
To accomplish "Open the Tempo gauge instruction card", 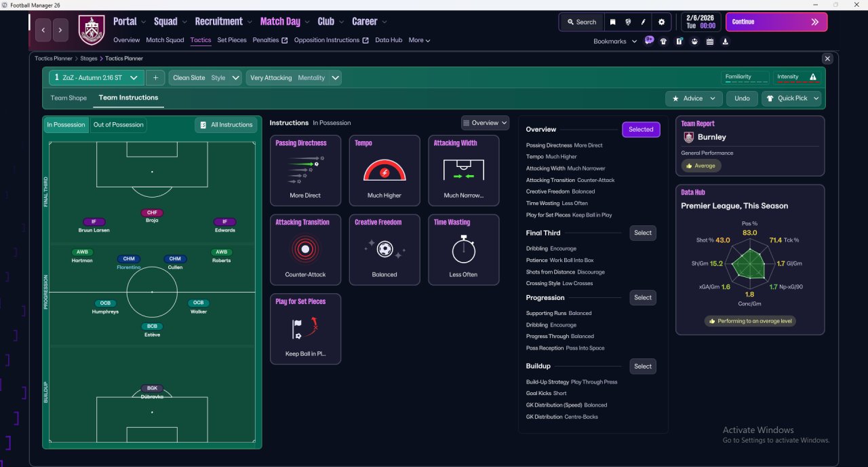I will [x=384, y=170].
